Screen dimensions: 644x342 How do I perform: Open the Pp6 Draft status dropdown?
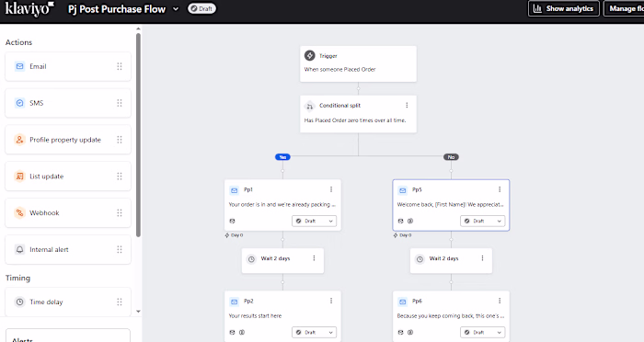click(483, 332)
